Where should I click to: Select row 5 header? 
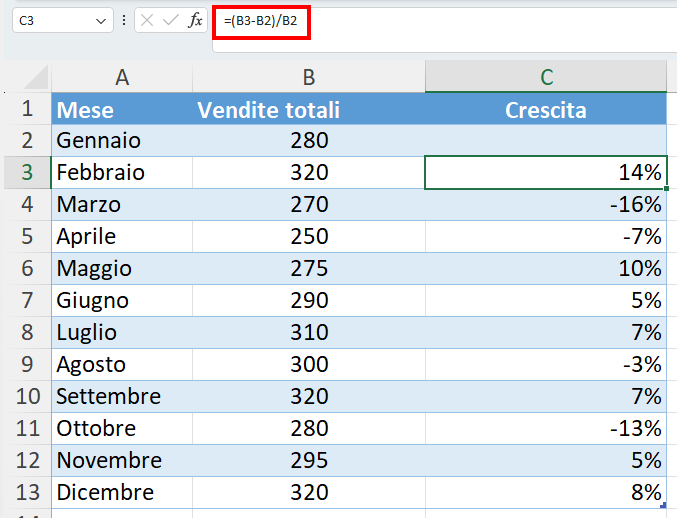tap(27, 237)
